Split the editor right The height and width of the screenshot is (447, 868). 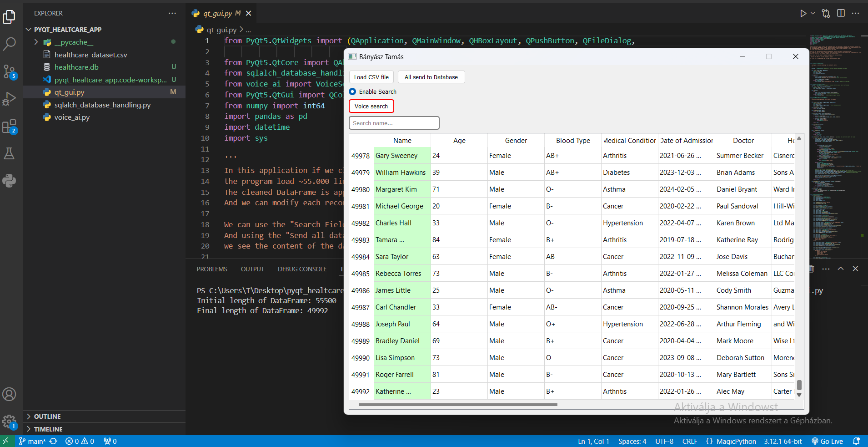(841, 13)
